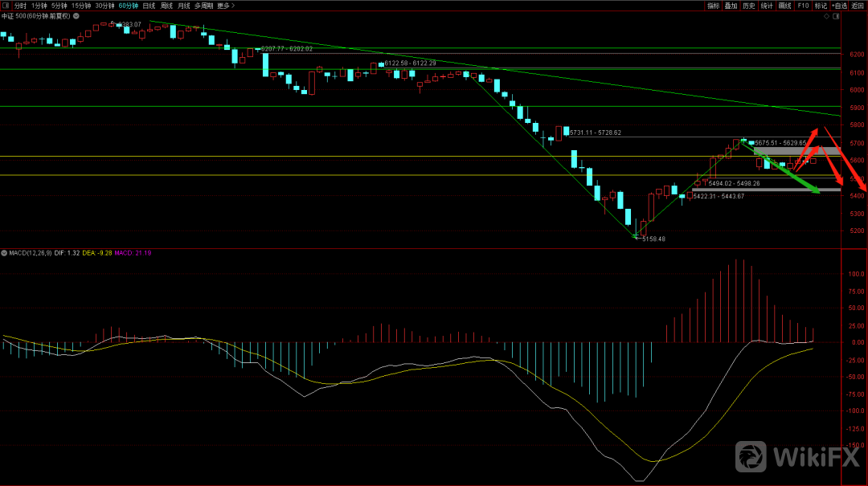Open the 画线 drawing tools
This screenshot has height=486, width=868.
pos(785,6)
